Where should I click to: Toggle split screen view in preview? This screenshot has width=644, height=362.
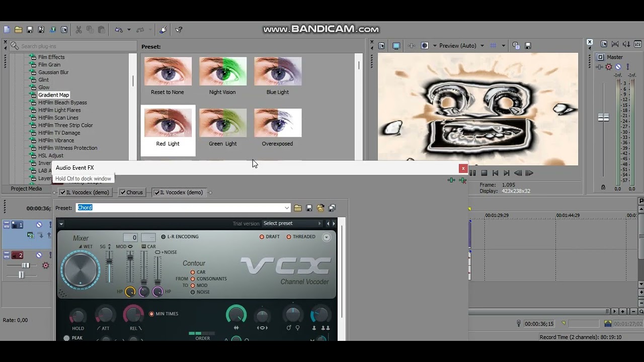coord(425,46)
